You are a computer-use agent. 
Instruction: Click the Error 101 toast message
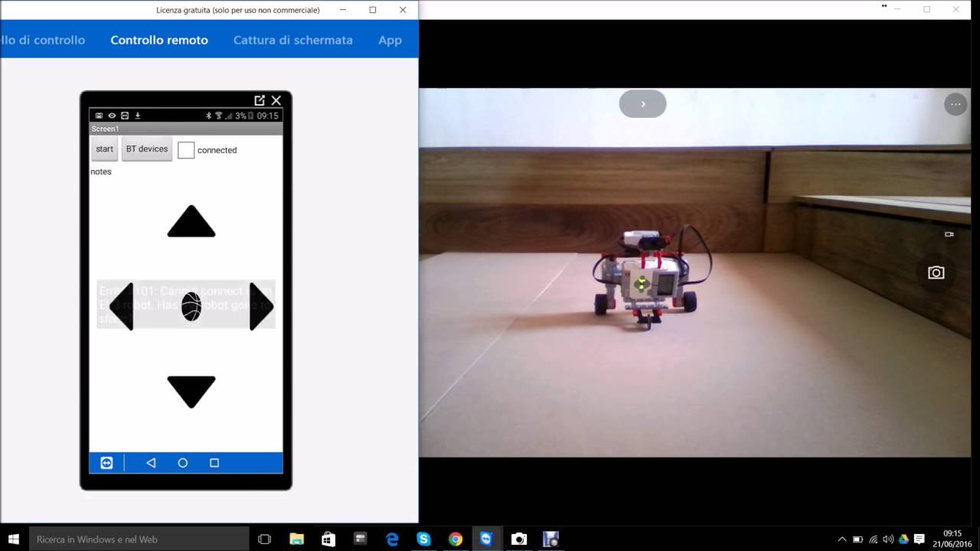click(186, 305)
